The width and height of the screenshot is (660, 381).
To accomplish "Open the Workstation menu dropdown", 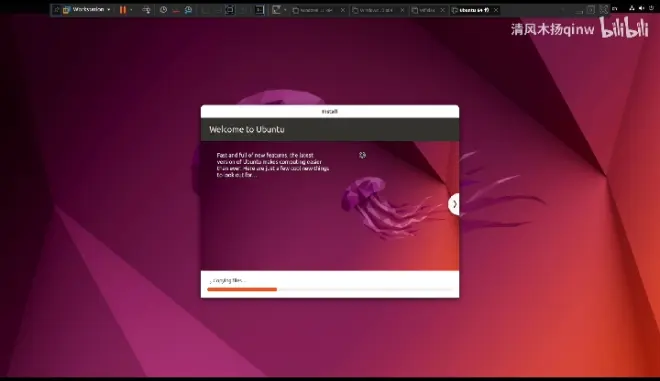I will (87, 10).
